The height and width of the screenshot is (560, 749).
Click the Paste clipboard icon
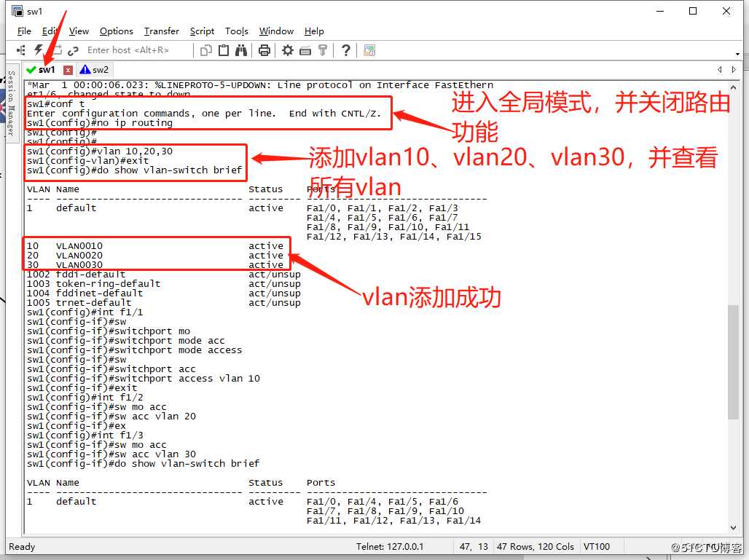tap(223, 50)
